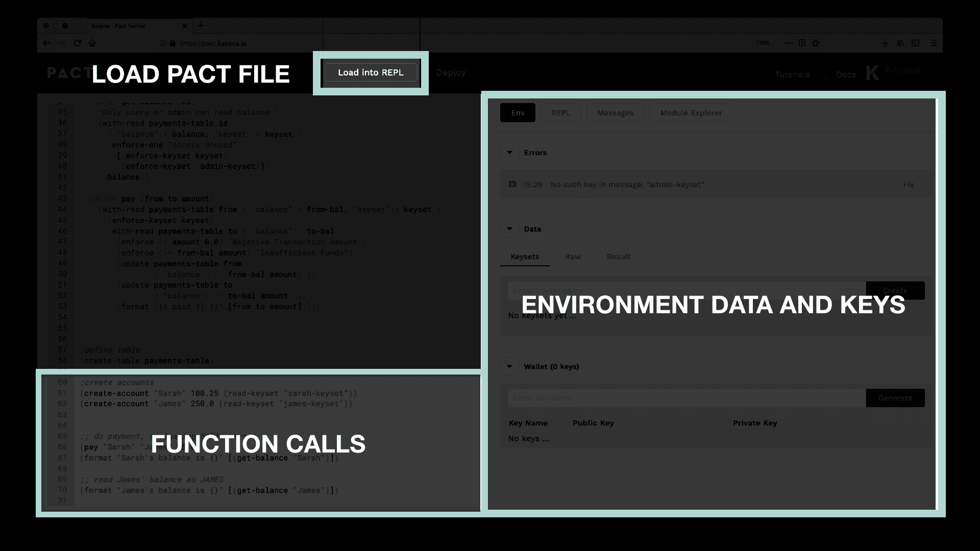Open the browser hamburger menu
Viewport: 980px width, 551px height.
934,43
